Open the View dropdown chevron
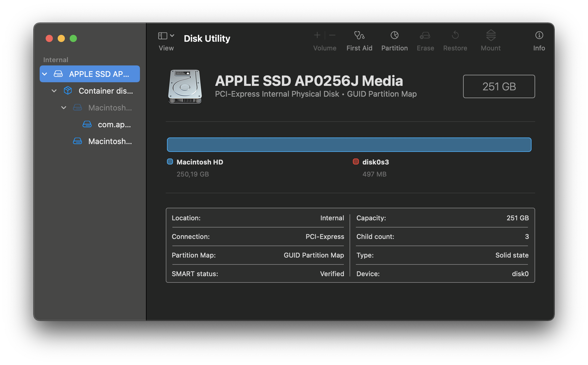588x365 pixels. coord(172,36)
